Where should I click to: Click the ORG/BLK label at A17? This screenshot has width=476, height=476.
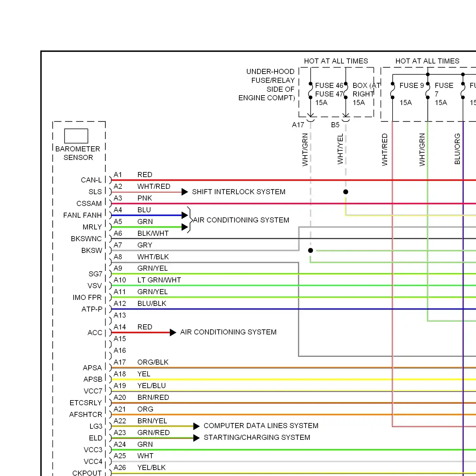tap(153, 362)
